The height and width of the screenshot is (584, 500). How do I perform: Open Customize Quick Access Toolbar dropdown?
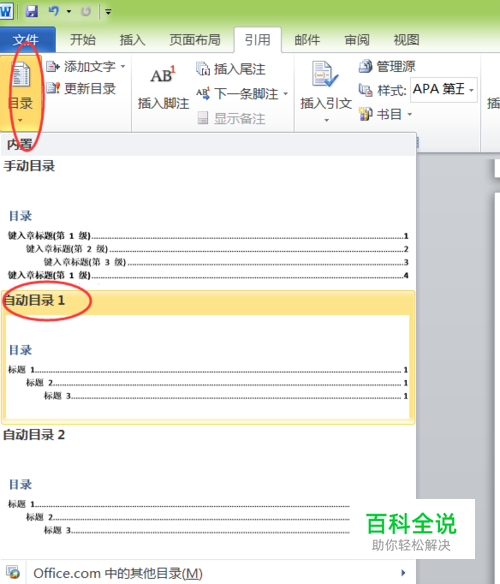pos(108,12)
